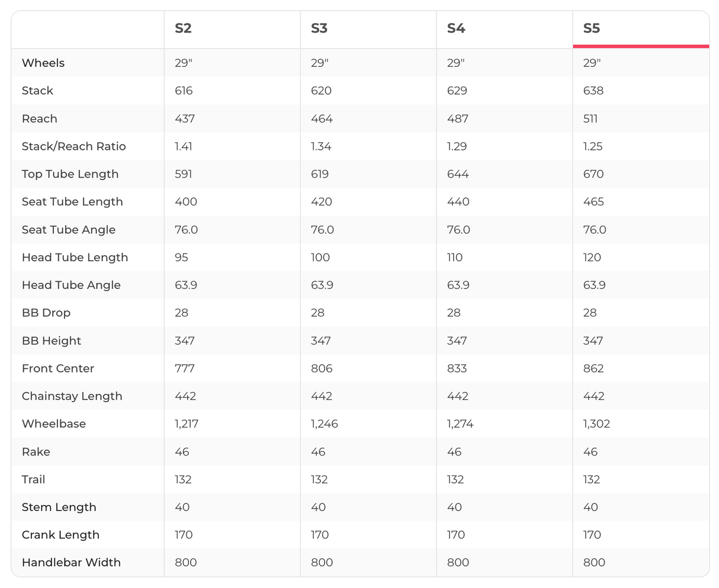Select the Stack/Reach Ratio row label

click(x=74, y=146)
